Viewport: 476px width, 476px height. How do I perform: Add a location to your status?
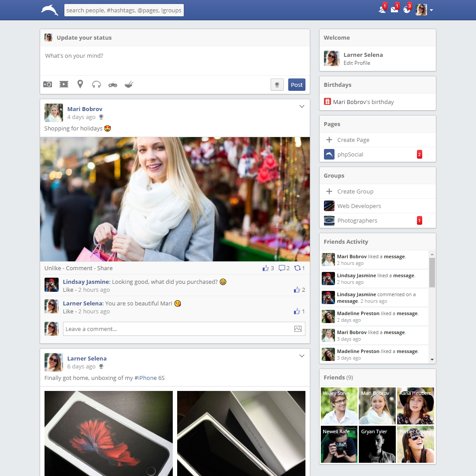point(80,84)
